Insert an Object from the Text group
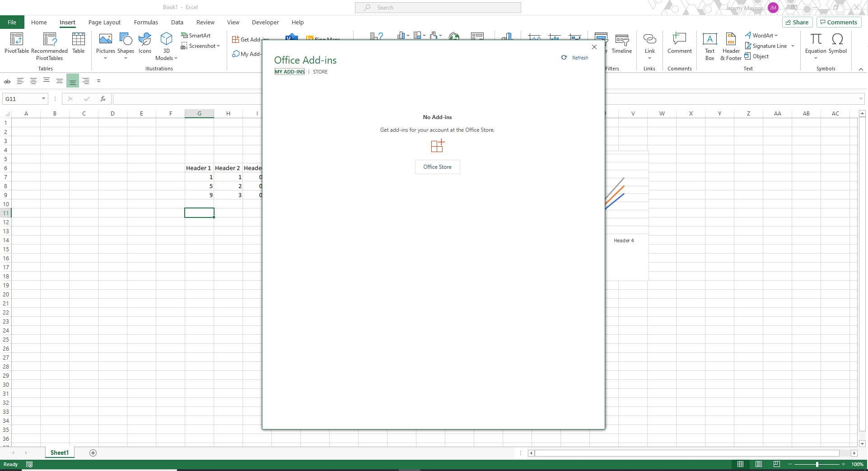 click(757, 56)
